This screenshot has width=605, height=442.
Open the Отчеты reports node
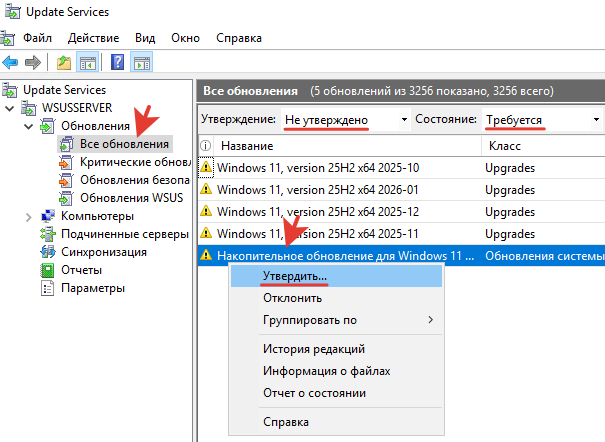81,270
